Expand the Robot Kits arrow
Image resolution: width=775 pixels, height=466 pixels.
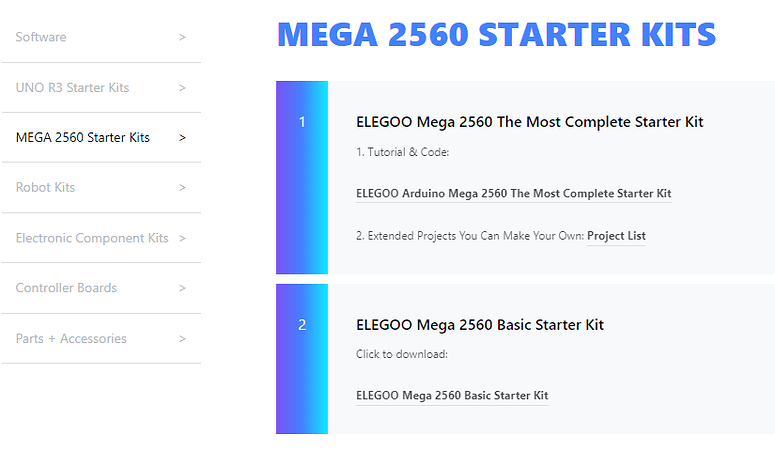point(182,187)
